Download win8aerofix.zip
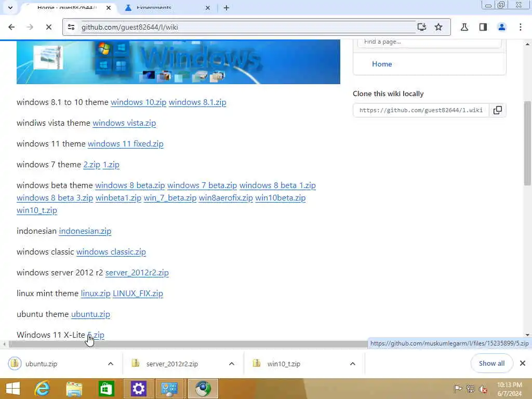 point(225,198)
